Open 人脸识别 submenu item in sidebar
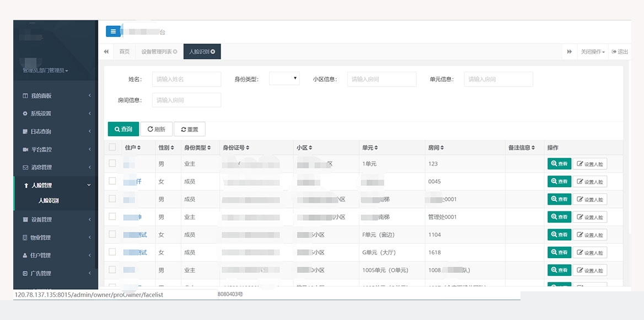This screenshot has width=644, height=320. coord(49,201)
